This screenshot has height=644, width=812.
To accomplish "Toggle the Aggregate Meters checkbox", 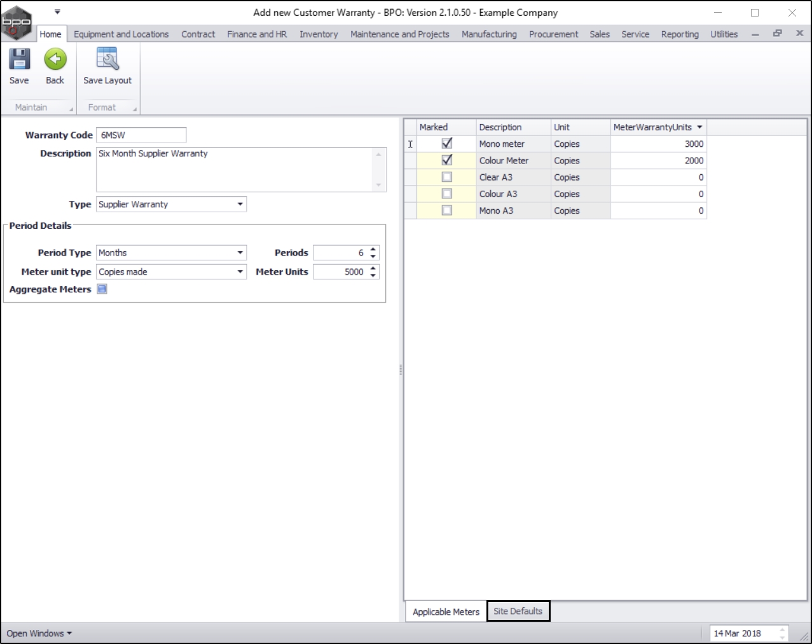I will point(102,289).
